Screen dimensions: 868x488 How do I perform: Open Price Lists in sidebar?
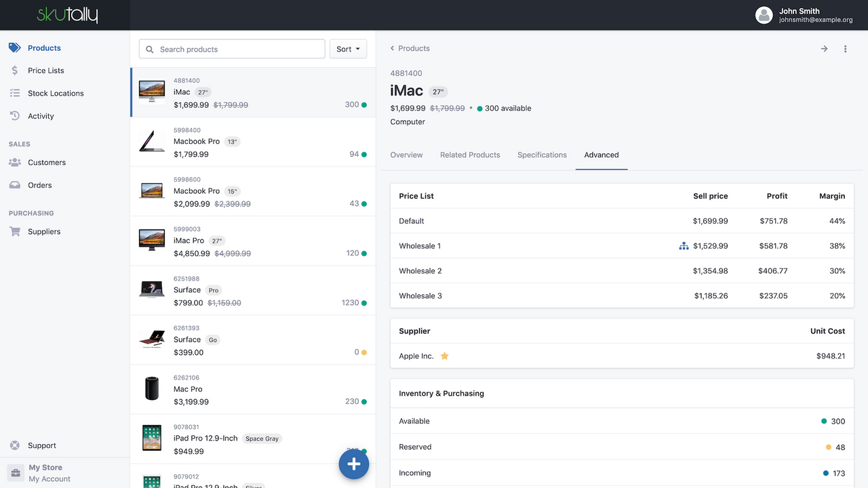point(46,70)
